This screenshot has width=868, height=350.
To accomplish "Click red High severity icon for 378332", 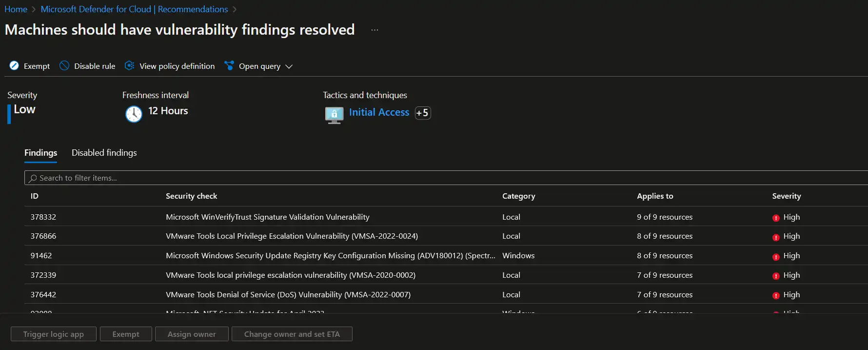I will (776, 218).
